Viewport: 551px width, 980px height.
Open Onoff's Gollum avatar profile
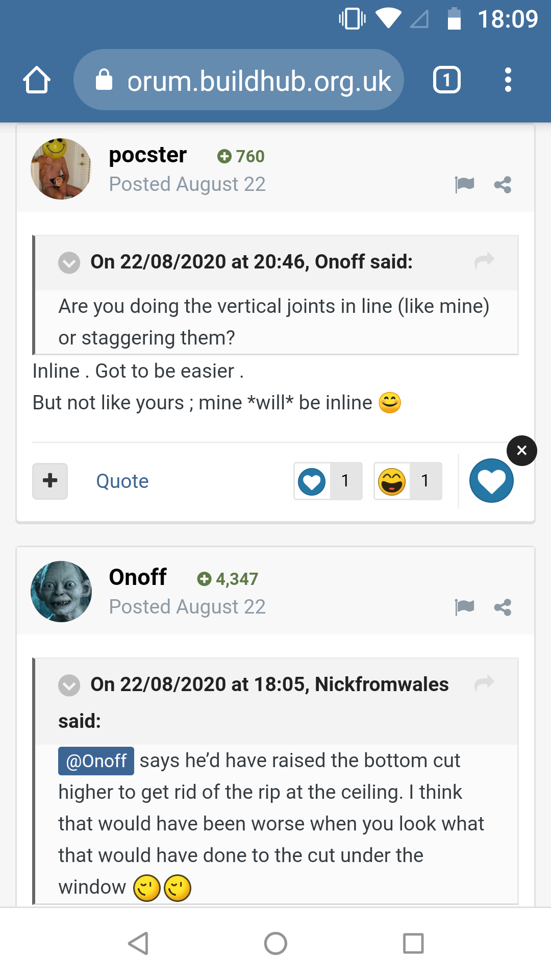(61, 592)
